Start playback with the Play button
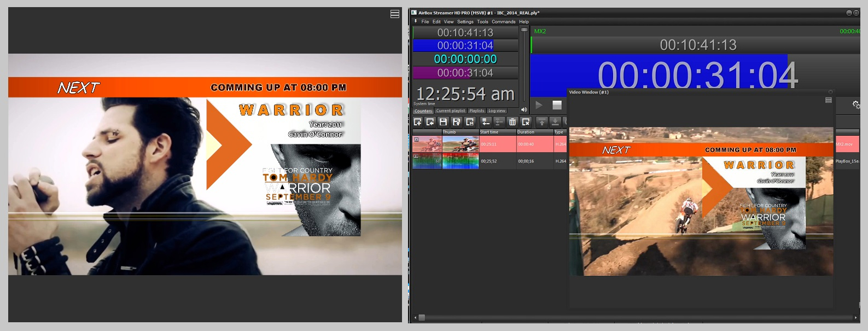This screenshot has height=331, width=868. click(539, 105)
